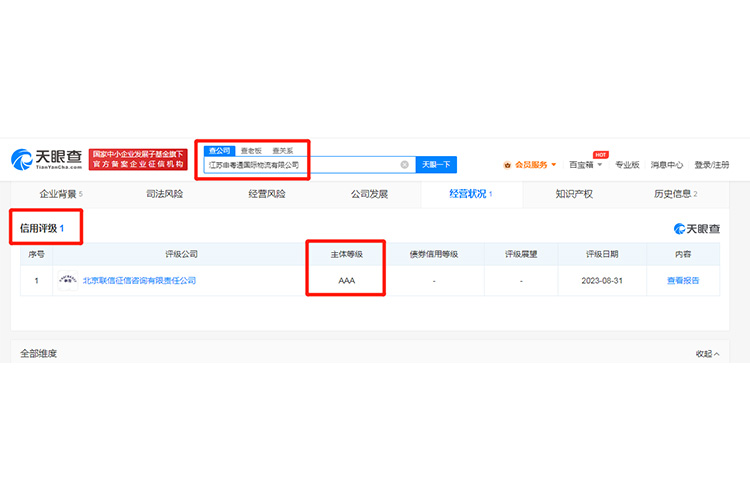Click the rating company logo thumbnail

tap(67, 280)
